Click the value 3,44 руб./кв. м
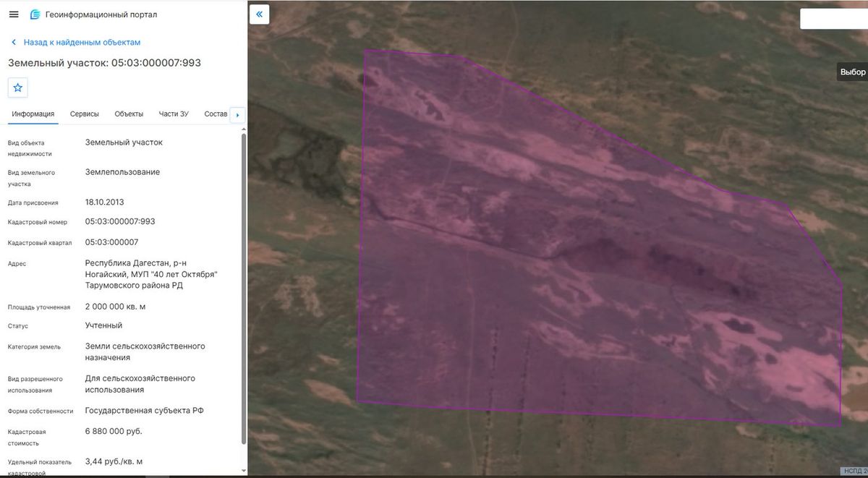The height and width of the screenshot is (478, 868). pyautogui.click(x=114, y=461)
